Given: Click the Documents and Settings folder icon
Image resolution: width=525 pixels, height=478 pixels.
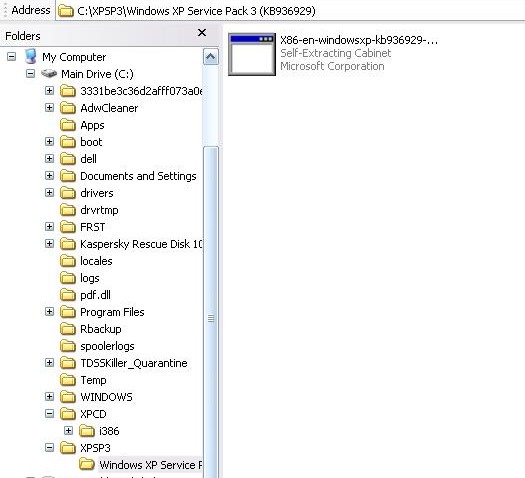Looking at the screenshot, I should pyautogui.click(x=68, y=176).
